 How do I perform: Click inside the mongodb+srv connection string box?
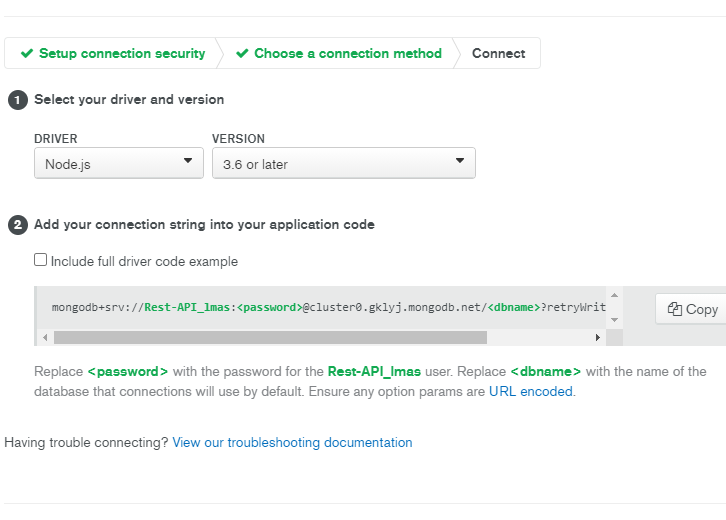point(329,307)
